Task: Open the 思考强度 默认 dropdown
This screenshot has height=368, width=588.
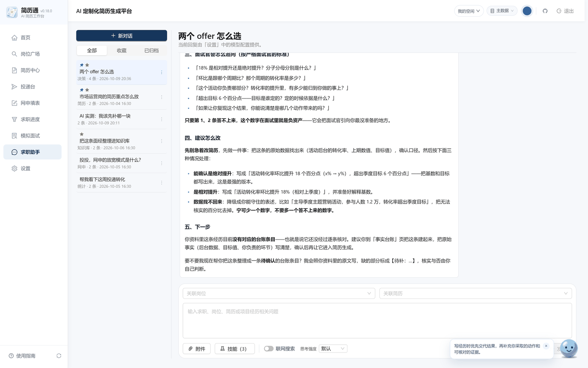Action: pos(333,349)
